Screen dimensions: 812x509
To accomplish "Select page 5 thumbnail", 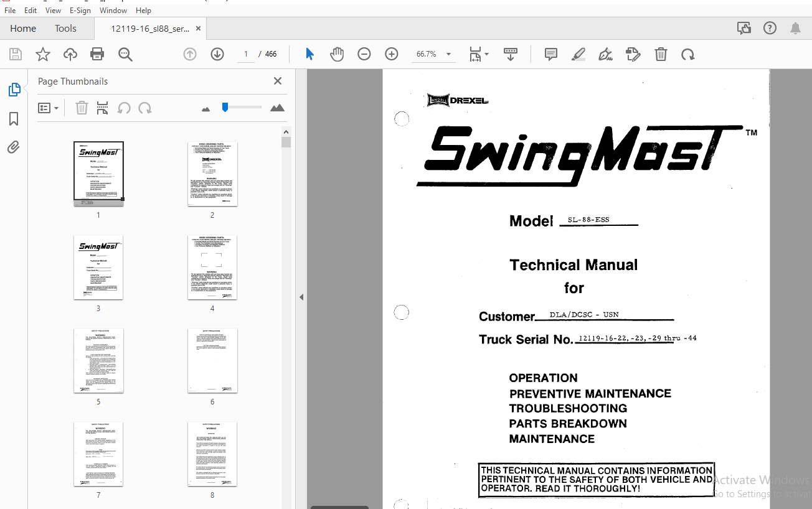I will pos(98,360).
